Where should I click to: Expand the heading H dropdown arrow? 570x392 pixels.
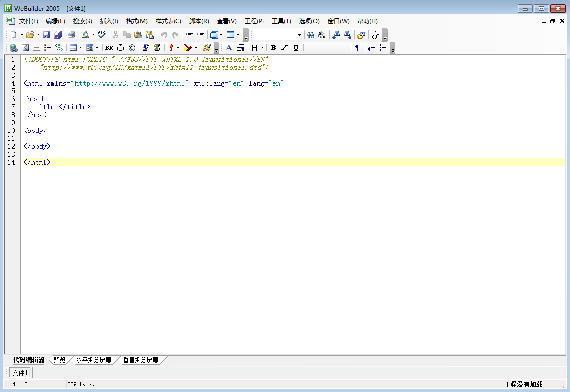click(263, 48)
